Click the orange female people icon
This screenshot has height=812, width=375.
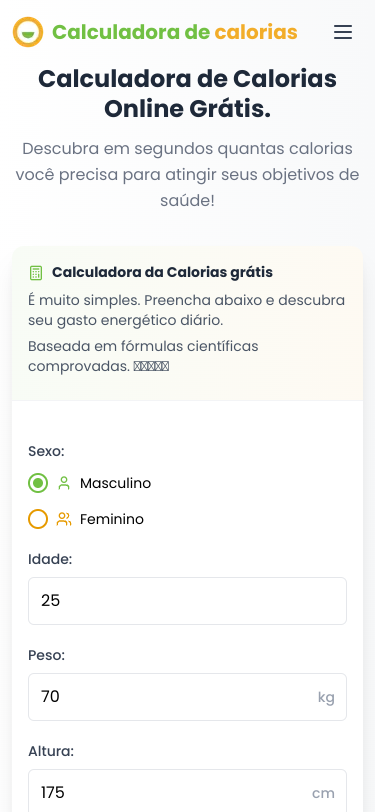(x=64, y=519)
